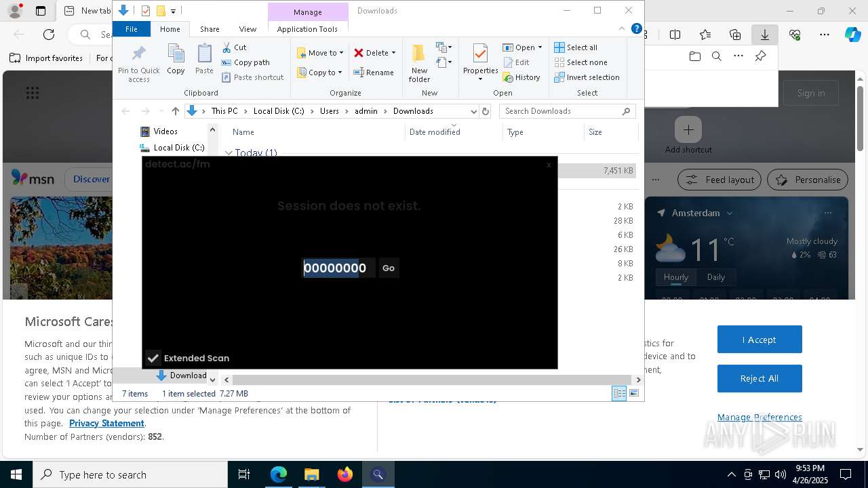
Task: Click Invert selection in ribbon
Action: tap(587, 77)
